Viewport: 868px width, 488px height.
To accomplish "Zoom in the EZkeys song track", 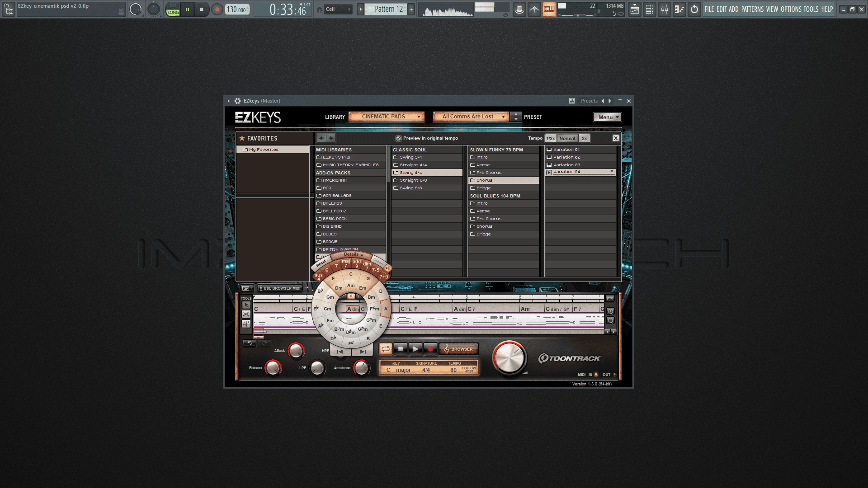I will tap(610, 311).
